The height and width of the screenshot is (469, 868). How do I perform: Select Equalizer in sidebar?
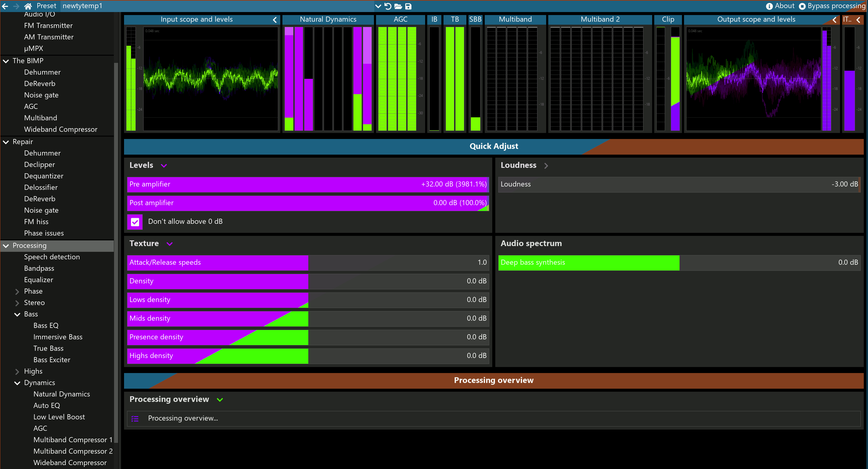39,280
